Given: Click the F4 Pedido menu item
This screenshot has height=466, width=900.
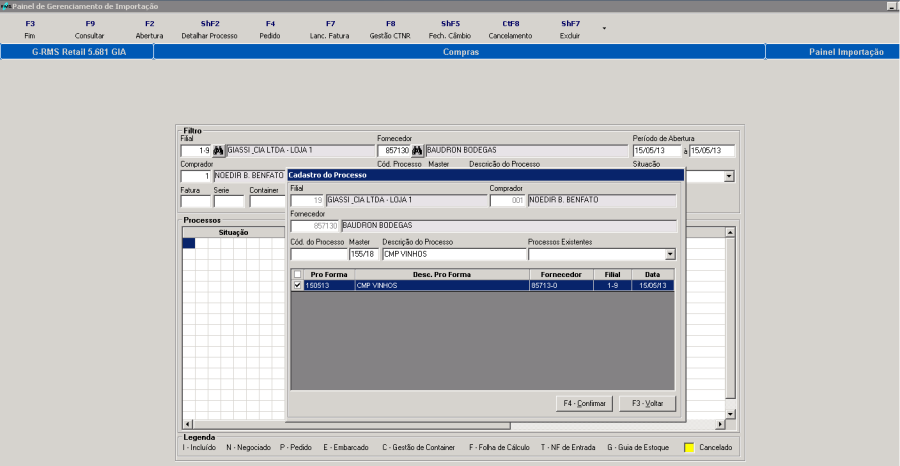Looking at the screenshot, I should click(x=270, y=29).
